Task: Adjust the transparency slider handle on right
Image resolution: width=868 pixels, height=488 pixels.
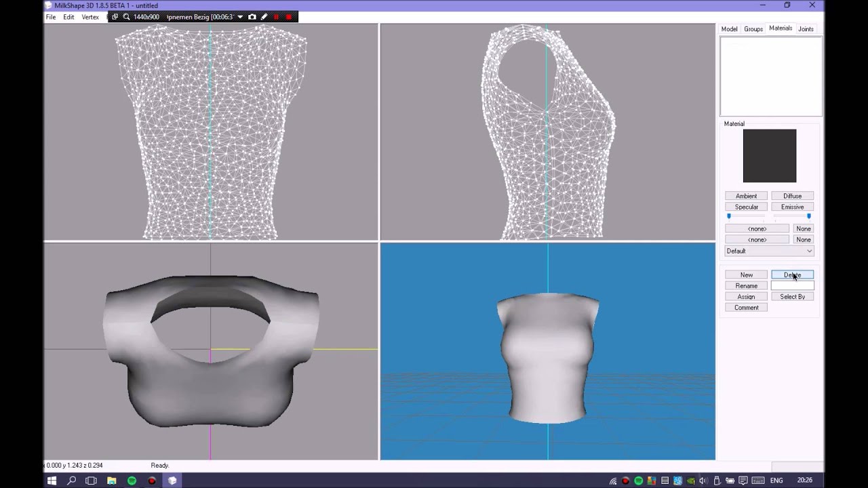Action: tap(808, 216)
